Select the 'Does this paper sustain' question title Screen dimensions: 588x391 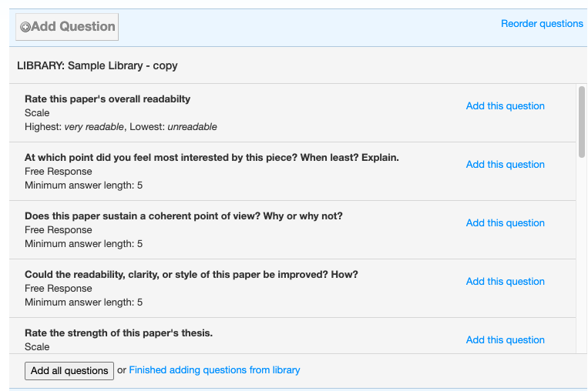coord(183,216)
